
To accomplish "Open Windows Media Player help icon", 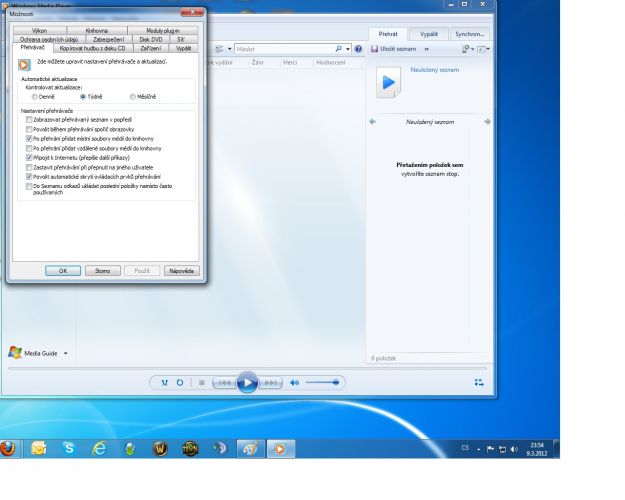I will pos(358,49).
